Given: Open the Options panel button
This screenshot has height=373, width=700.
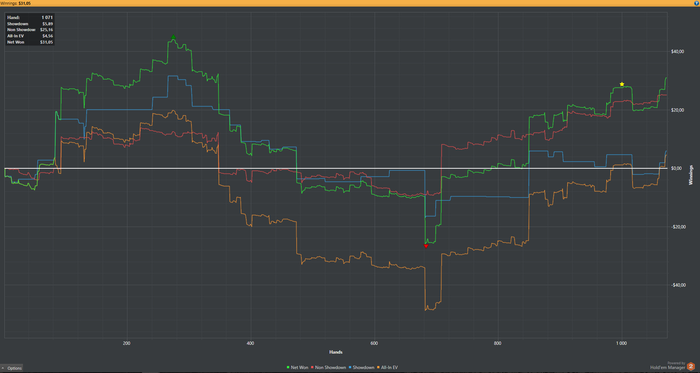Looking at the screenshot, I should pos(11,368).
